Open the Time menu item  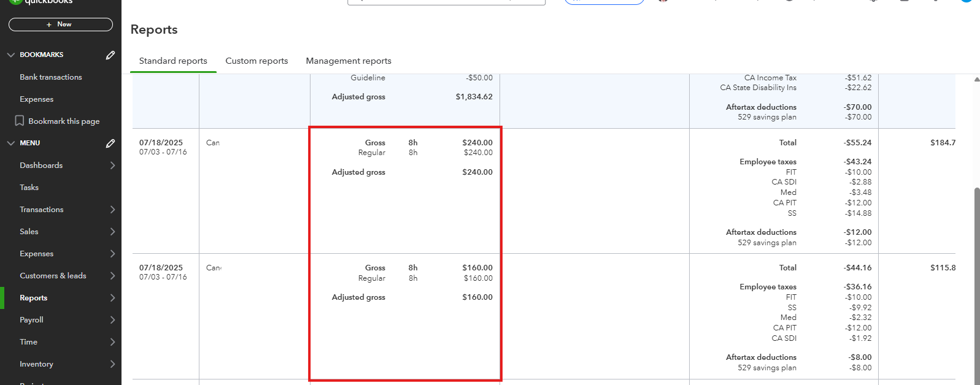29,342
